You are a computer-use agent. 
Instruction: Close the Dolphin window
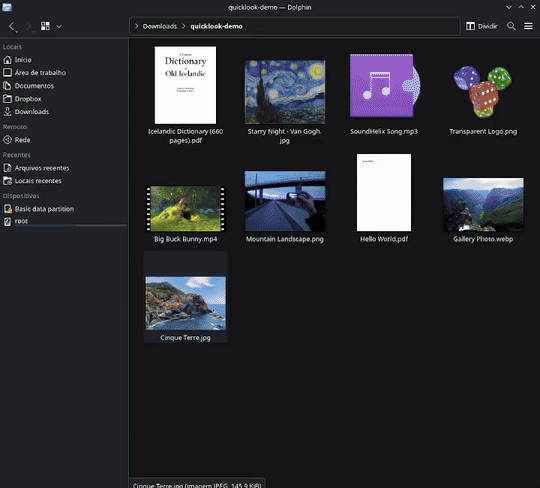[533, 7]
